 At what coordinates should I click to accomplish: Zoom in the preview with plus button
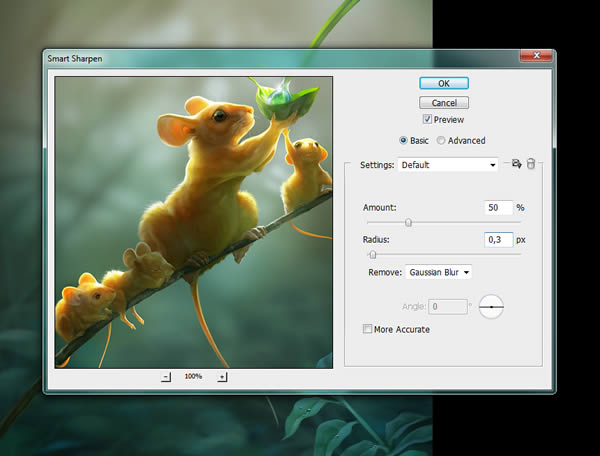click(222, 377)
